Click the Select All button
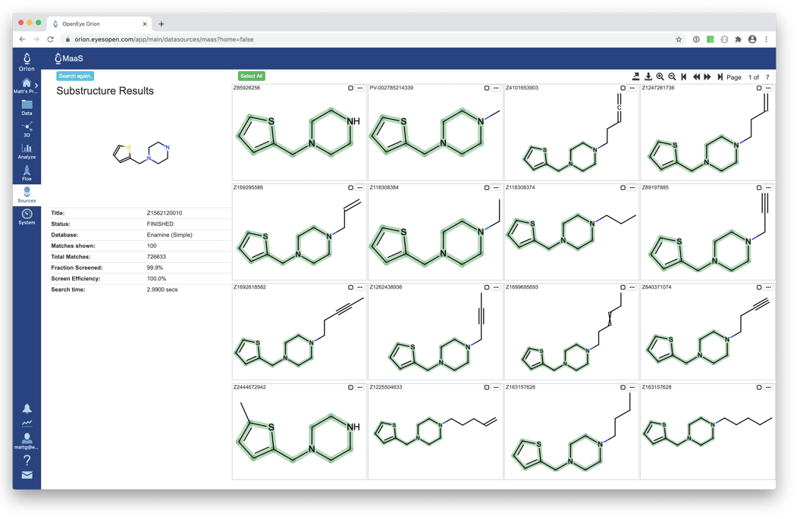This screenshot has width=800, height=519. pos(252,76)
